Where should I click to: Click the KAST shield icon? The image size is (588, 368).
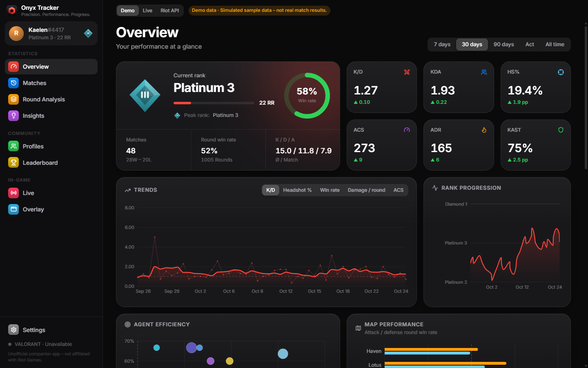(x=561, y=130)
